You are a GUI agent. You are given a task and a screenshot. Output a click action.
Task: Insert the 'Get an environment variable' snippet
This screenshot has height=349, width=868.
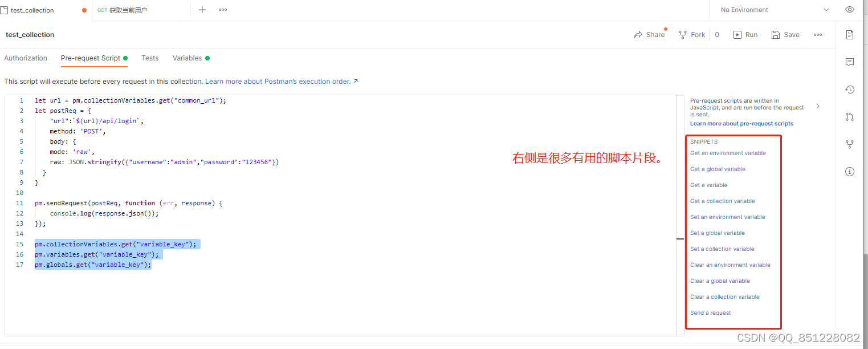pyautogui.click(x=728, y=153)
